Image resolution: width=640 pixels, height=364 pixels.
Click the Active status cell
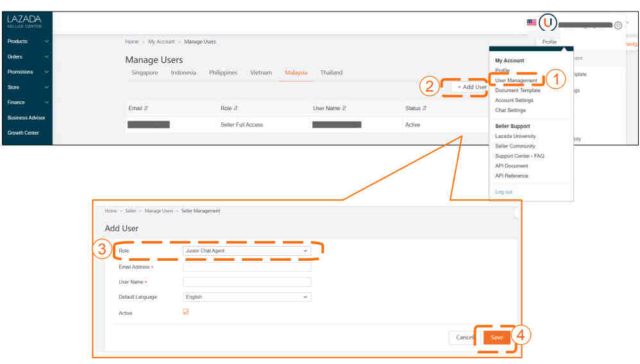coord(412,125)
